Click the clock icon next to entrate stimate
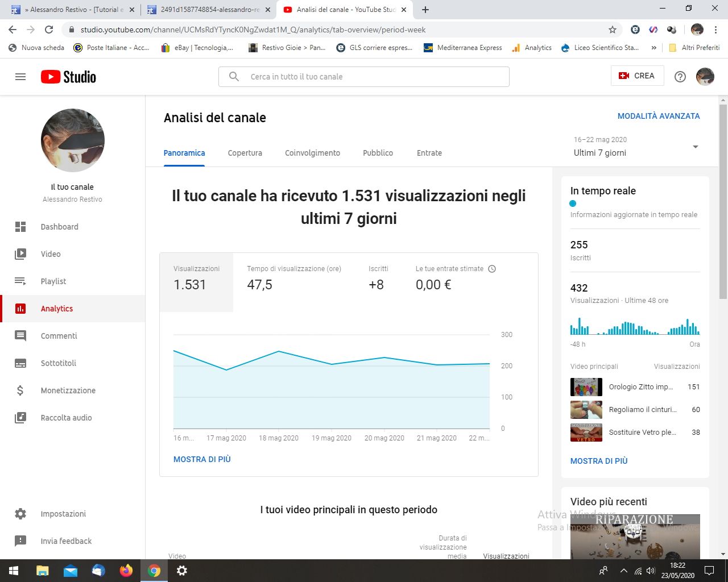728x582 pixels. [x=492, y=269]
